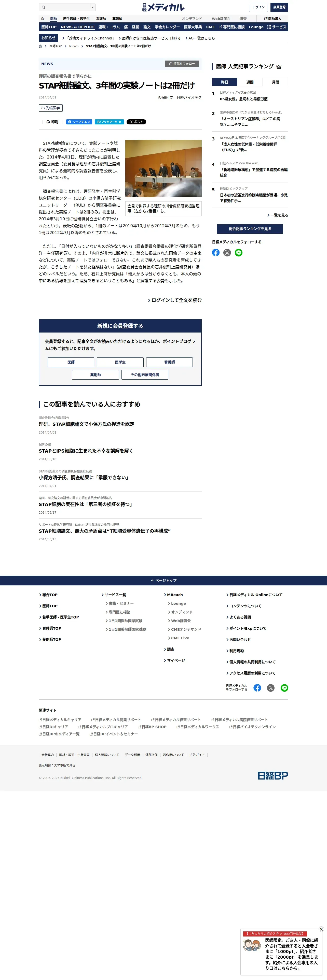
Task: Open 医学大事典 menu item
Action: (x=193, y=27)
